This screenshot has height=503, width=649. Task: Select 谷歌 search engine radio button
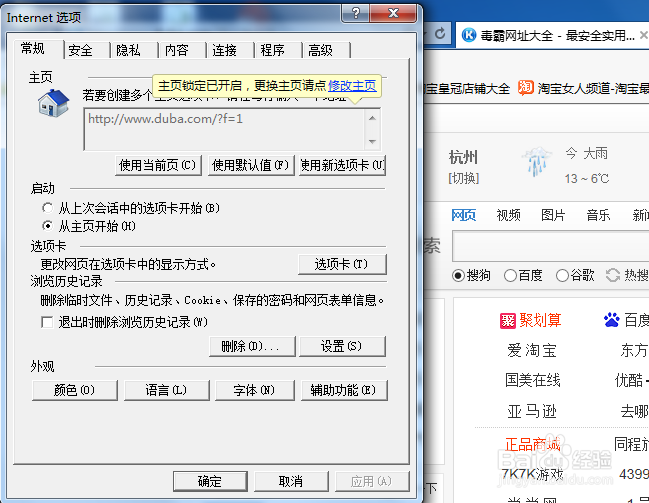tap(562, 275)
